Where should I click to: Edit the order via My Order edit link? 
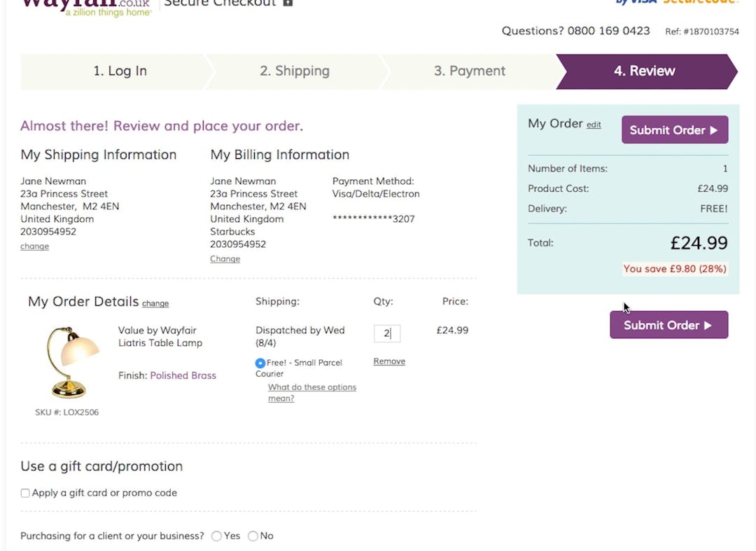594,125
